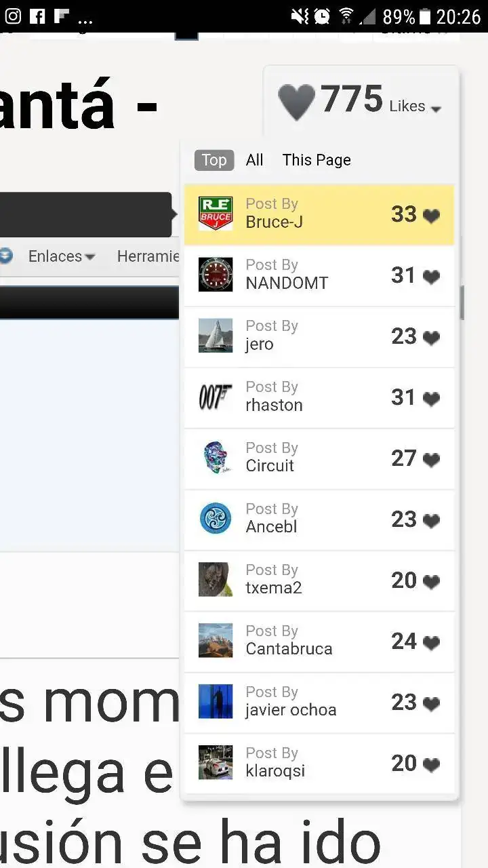
Task: Switch to the This Page tab
Action: coord(317,160)
